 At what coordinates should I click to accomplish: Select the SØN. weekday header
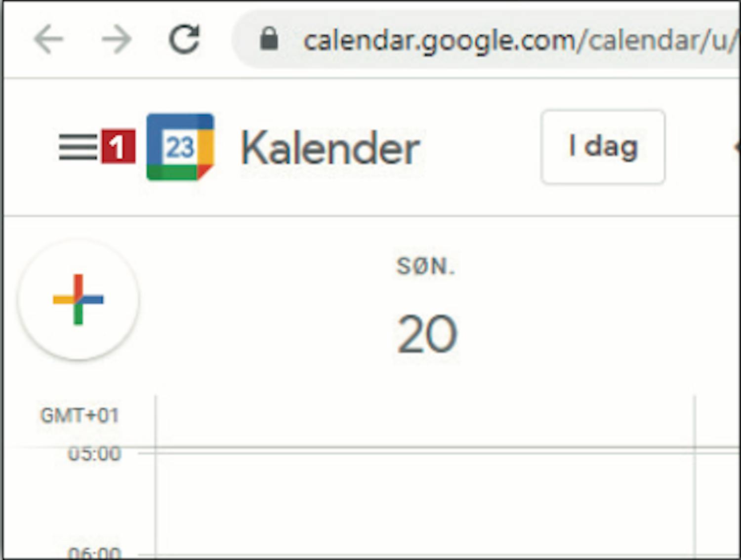[425, 267]
